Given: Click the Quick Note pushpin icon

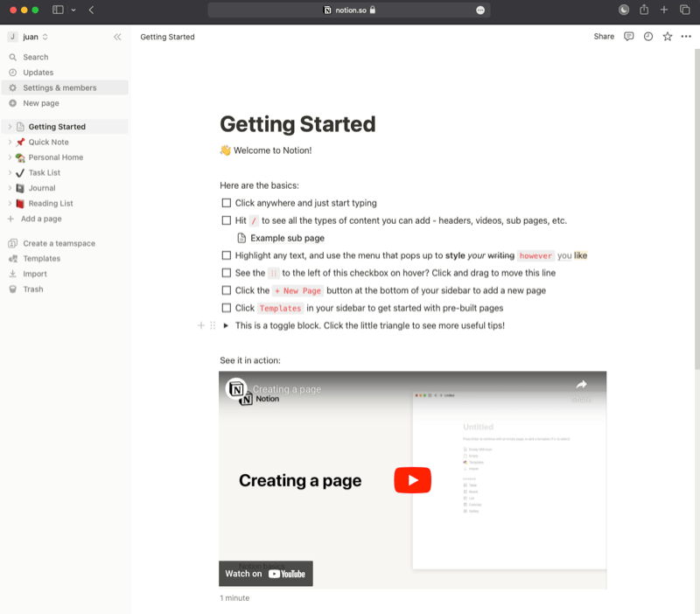Looking at the screenshot, I should click(x=20, y=142).
